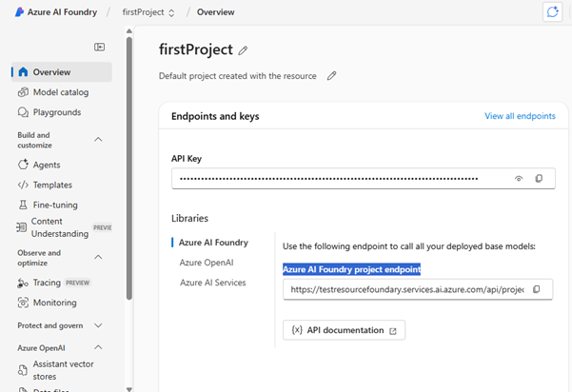Click the Endpoints and keys heading
The image size is (572, 392).
pyautogui.click(x=215, y=116)
